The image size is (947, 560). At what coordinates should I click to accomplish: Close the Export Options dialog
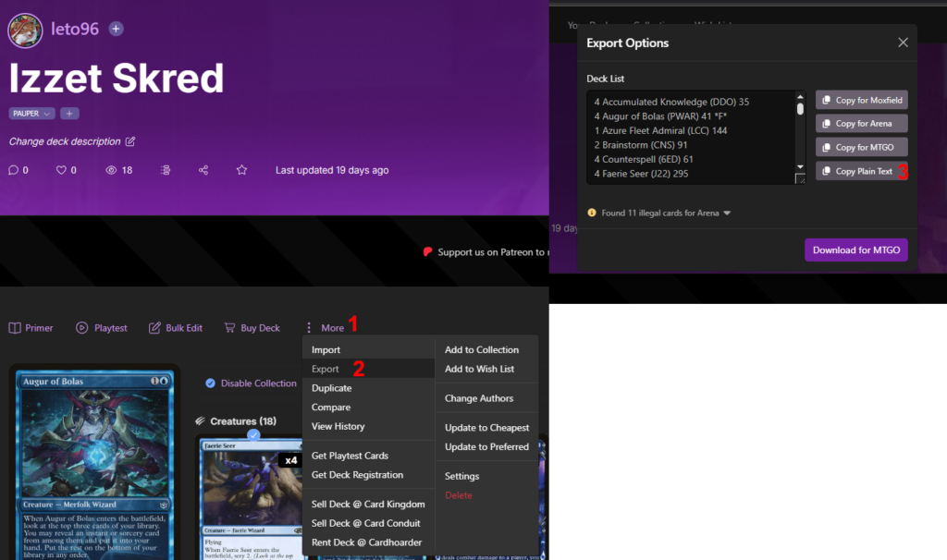(903, 43)
